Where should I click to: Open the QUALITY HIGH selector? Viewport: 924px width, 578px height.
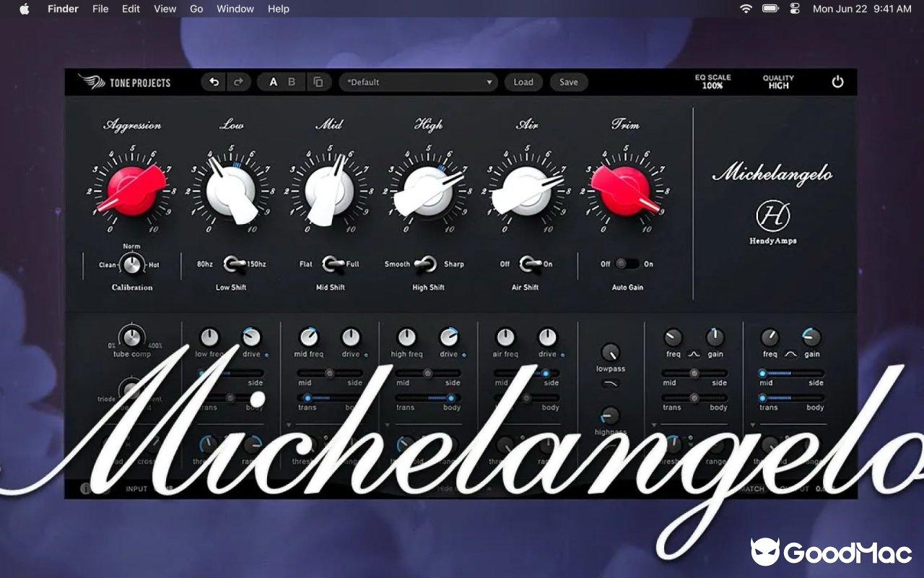(x=778, y=82)
